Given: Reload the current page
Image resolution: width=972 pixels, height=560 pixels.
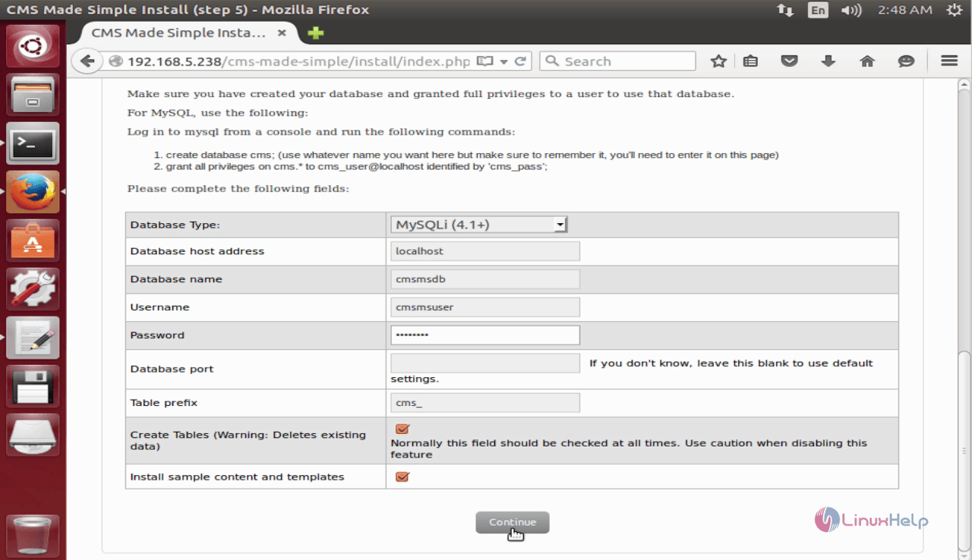Looking at the screenshot, I should [521, 61].
